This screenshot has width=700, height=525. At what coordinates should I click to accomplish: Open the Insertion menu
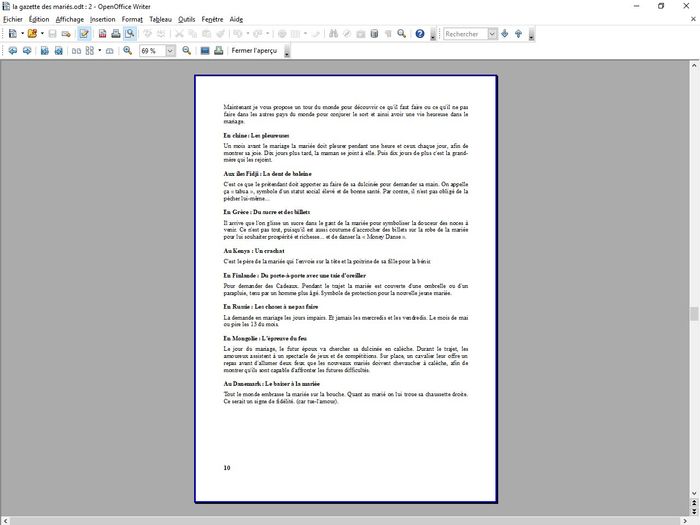coord(103,19)
